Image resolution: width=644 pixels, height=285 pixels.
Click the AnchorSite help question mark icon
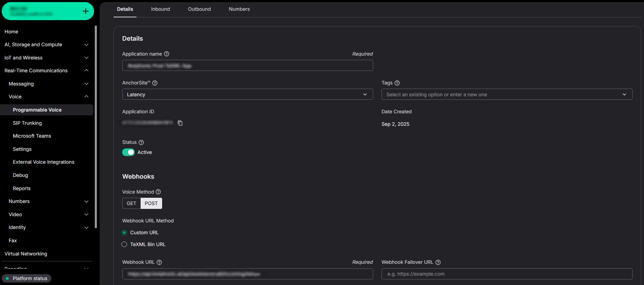155,83
